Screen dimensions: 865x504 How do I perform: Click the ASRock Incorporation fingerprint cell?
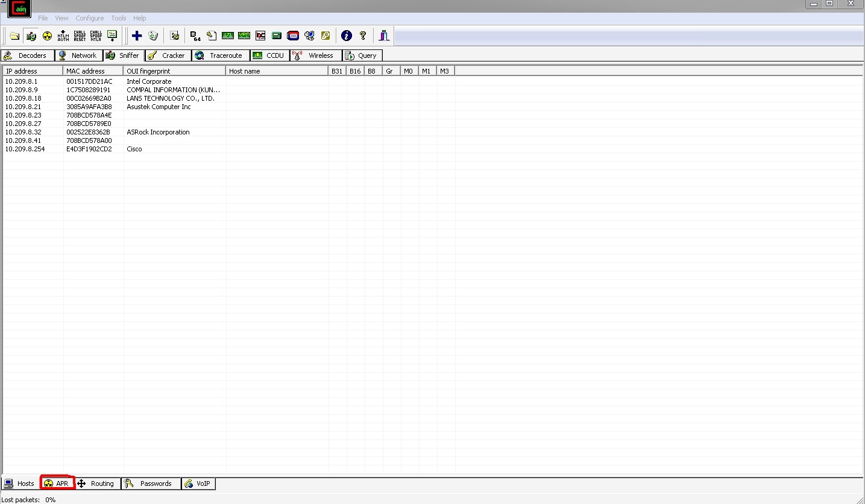(158, 132)
